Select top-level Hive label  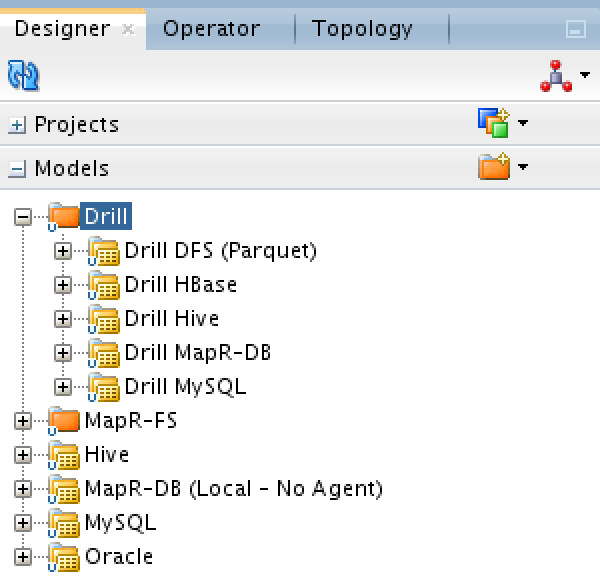point(107,454)
